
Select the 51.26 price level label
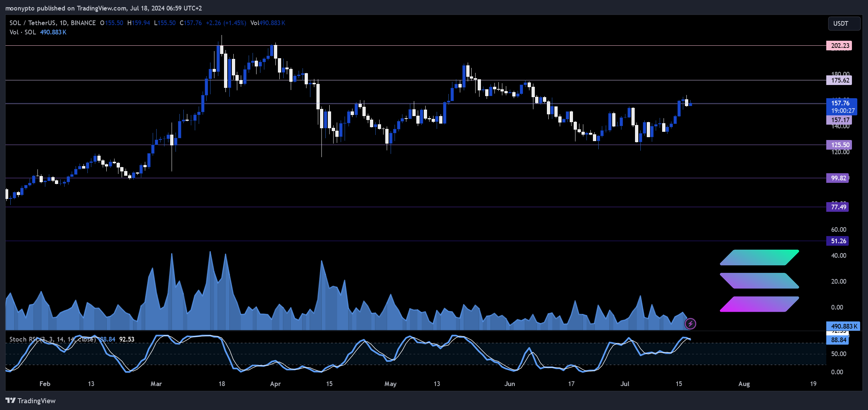837,241
